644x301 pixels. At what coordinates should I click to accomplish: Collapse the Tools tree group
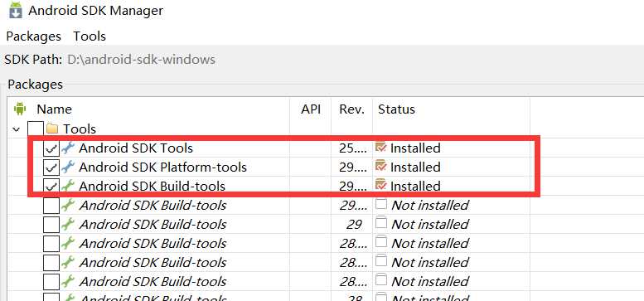point(17,129)
